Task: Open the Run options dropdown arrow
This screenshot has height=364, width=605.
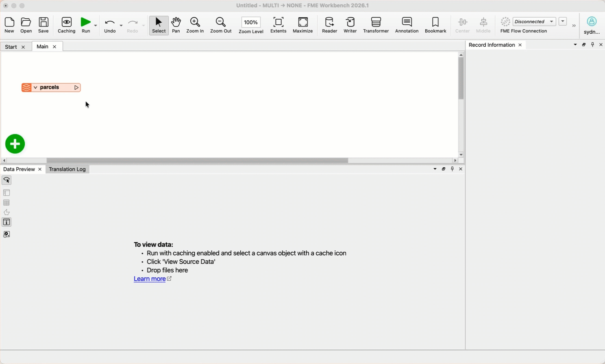Action: click(96, 26)
